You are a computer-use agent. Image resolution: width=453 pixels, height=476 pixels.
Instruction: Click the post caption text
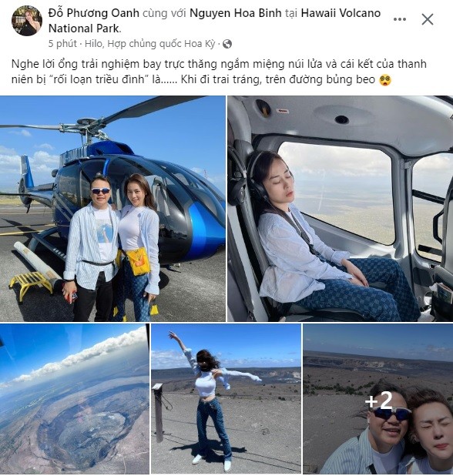(219, 72)
